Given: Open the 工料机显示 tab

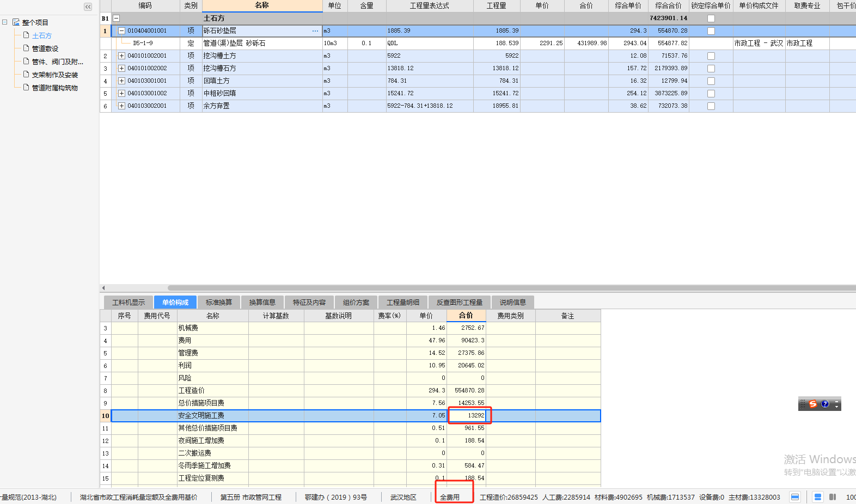Looking at the screenshot, I should (129, 302).
